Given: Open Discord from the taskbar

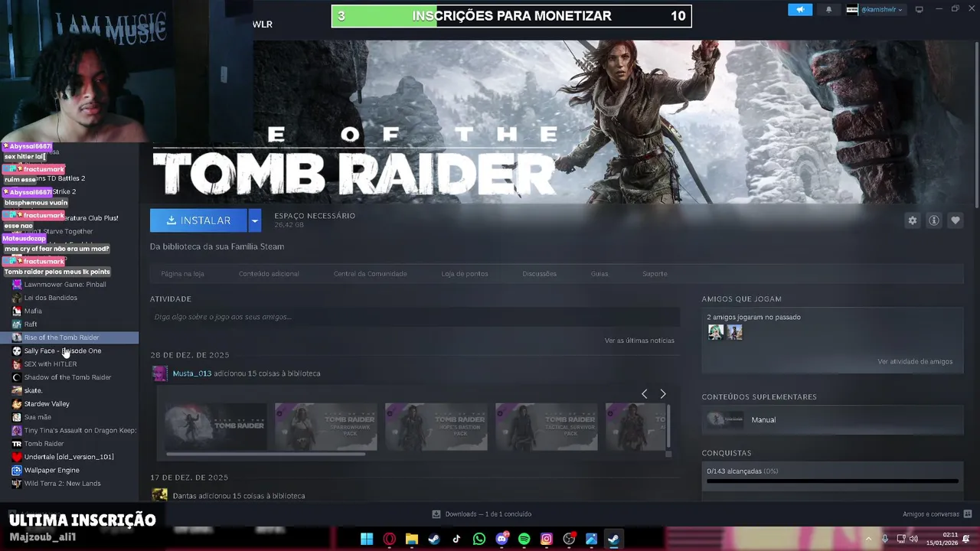Looking at the screenshot, I should point(502,539).
